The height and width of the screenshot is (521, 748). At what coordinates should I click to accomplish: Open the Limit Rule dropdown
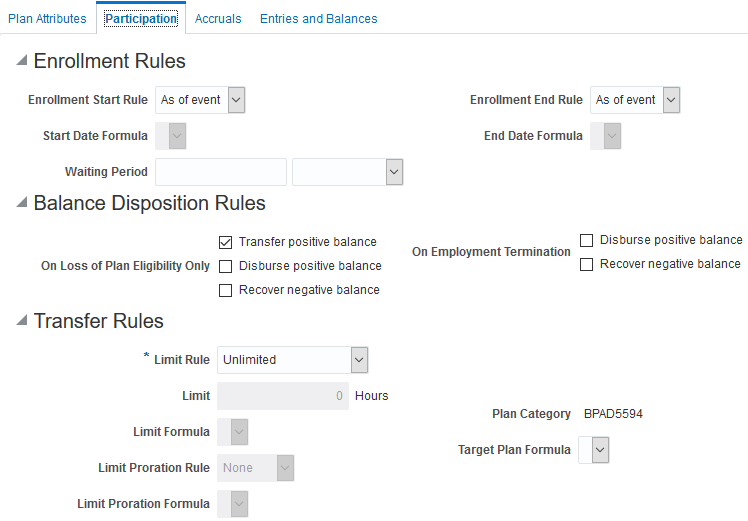tap(359, 360)
